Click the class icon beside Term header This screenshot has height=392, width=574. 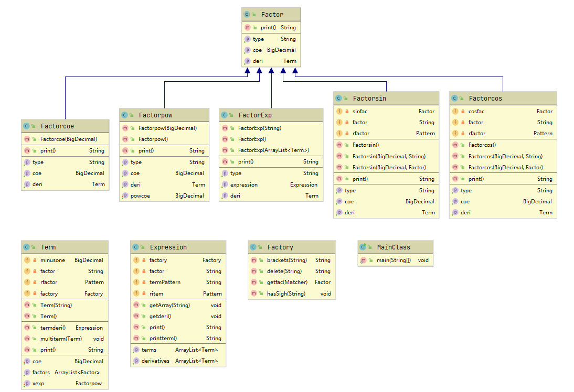(26, 247)
